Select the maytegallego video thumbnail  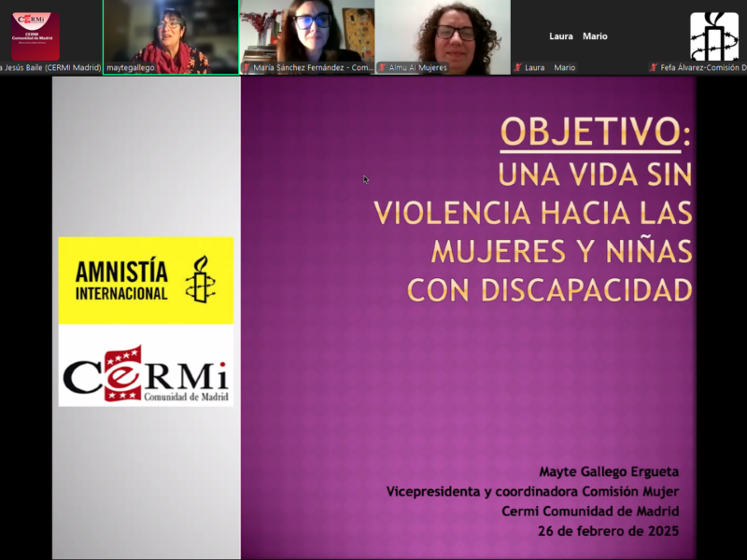[171, 37]
